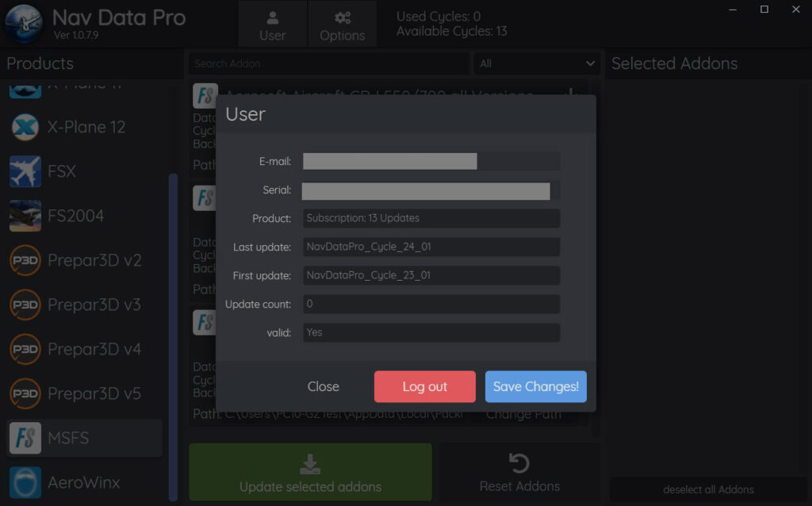
Task: Click the Serial field in User dialog
Action: (431, 190)
